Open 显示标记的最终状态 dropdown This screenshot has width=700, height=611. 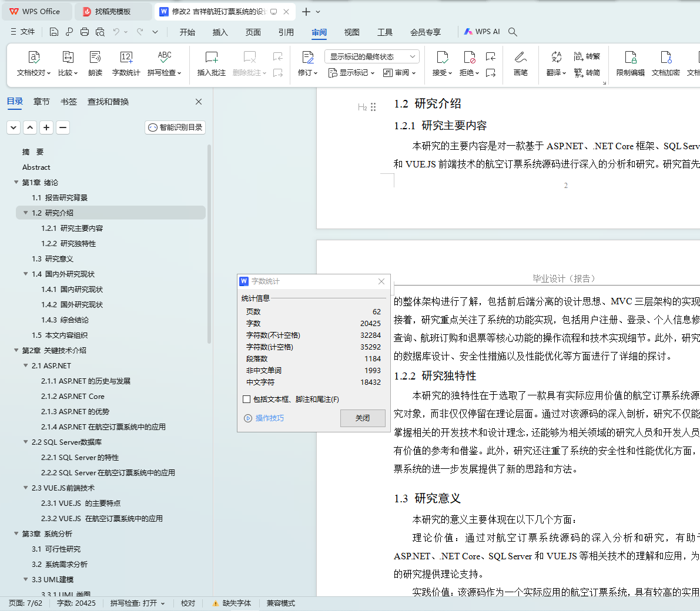(x=371, y=56)
